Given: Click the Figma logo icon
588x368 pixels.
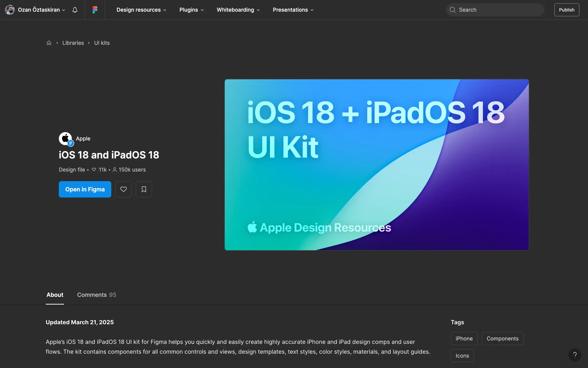Looking at the screenshot, I should click(95, 10).
